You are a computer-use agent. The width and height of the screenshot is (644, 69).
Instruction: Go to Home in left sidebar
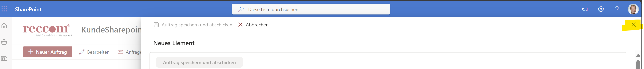[4, 26]
